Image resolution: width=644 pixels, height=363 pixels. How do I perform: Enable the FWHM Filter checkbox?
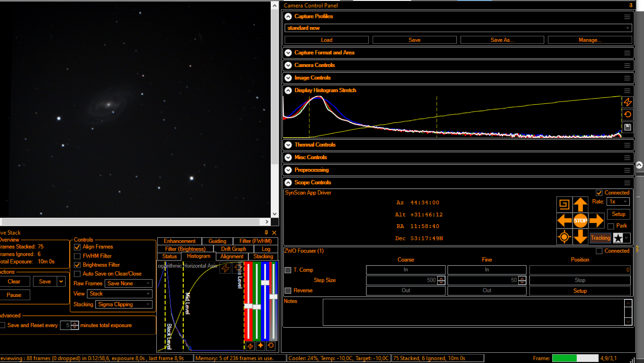point(77,256)
